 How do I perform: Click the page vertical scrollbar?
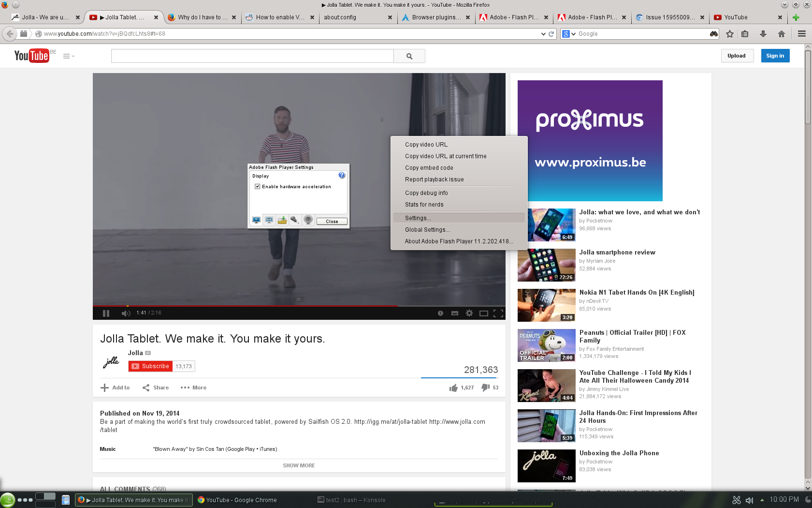click(808, 87)
